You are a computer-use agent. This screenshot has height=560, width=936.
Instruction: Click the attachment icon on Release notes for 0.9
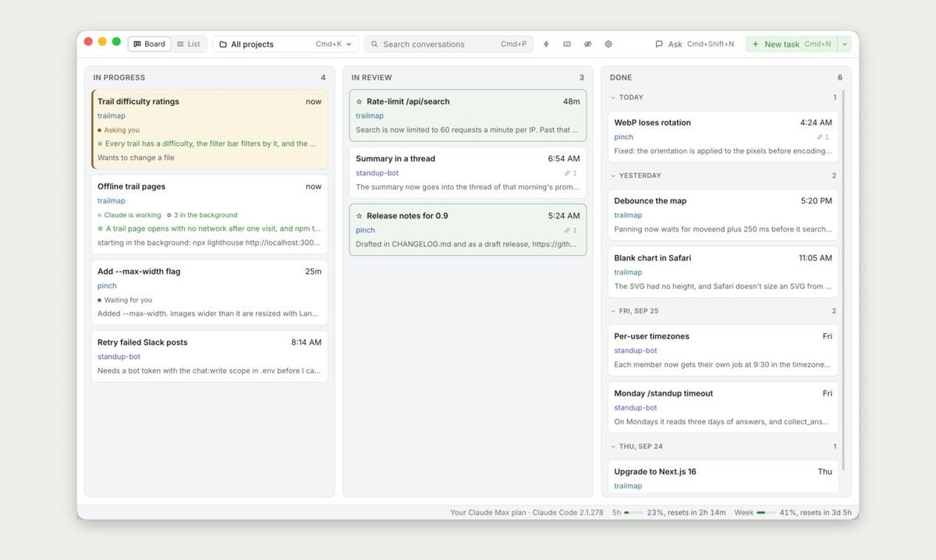click(x=569, y=230)
